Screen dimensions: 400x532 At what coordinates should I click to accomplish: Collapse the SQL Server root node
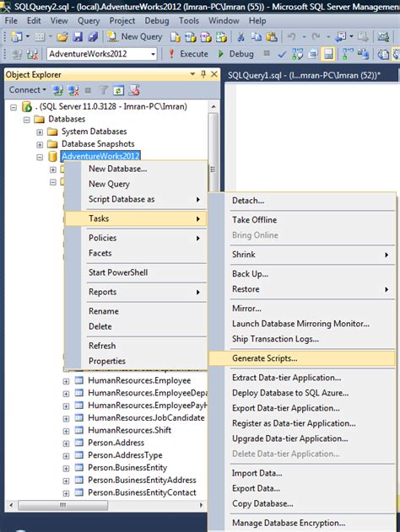click(x=14, y=107)
